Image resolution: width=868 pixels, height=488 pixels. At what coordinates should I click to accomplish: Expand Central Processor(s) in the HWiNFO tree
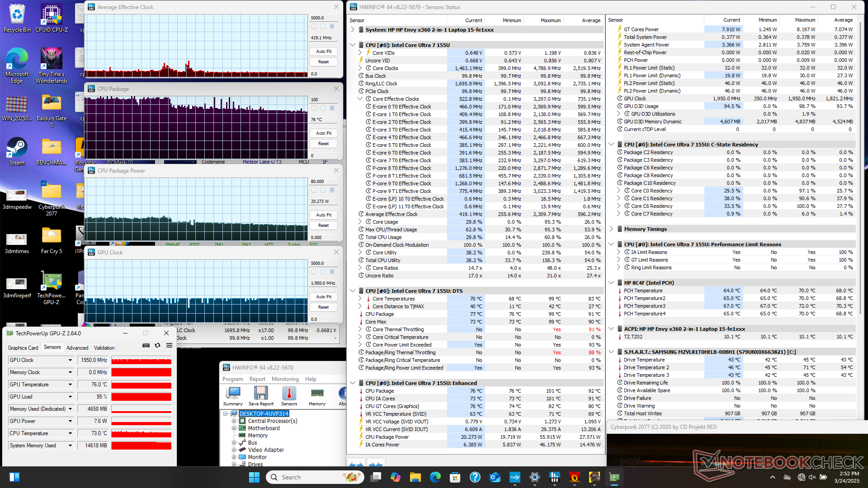click(234, 421)
